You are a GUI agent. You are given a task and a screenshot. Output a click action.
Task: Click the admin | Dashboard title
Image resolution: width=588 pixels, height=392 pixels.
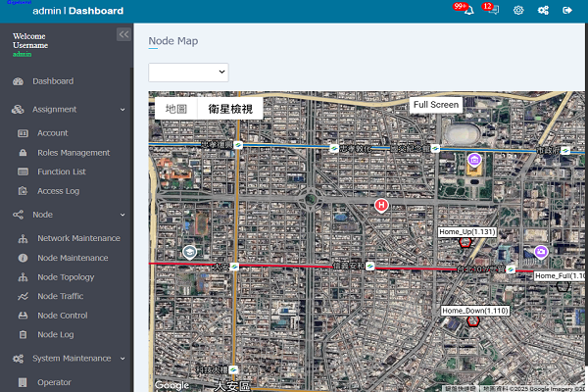(78, 11)
